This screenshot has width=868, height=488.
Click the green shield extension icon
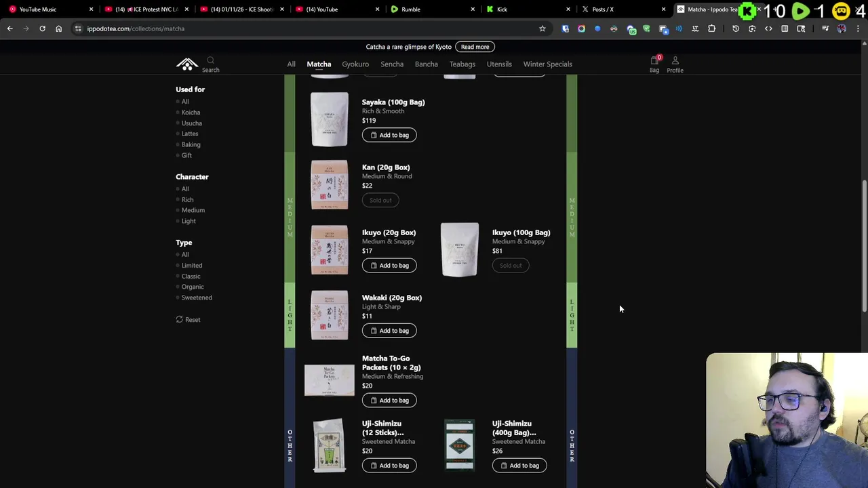(646, 28)
